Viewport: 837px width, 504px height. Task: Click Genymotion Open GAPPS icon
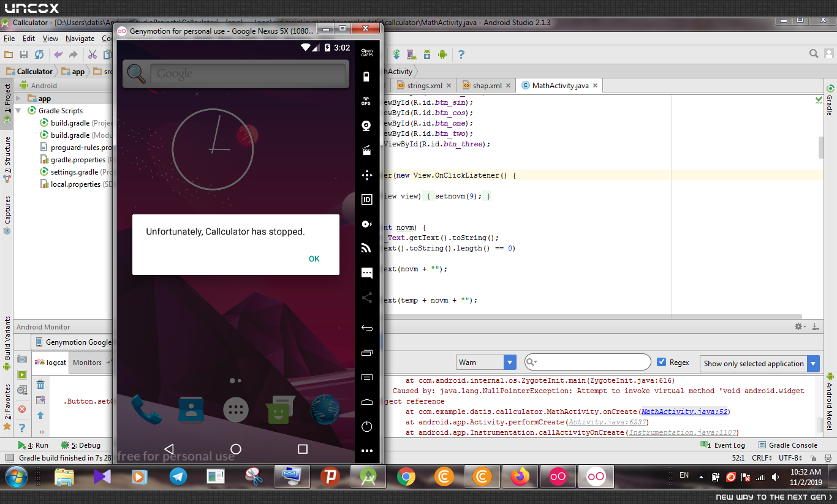pyautogui.click(x=366, y=52)
